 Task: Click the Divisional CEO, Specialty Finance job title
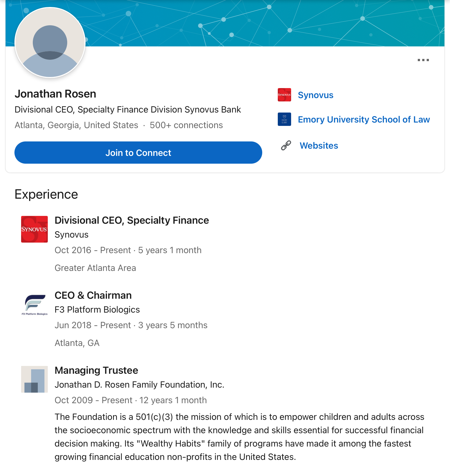tap(132, 220)
